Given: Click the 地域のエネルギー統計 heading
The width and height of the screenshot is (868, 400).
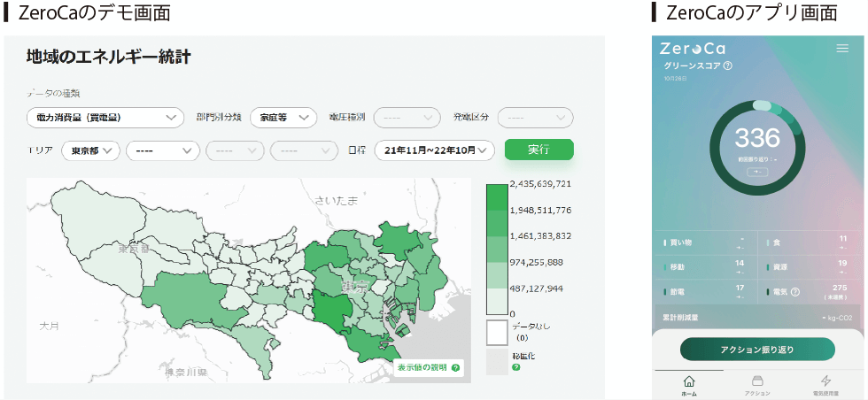Looking at the screenshot, I should point(108,57).
